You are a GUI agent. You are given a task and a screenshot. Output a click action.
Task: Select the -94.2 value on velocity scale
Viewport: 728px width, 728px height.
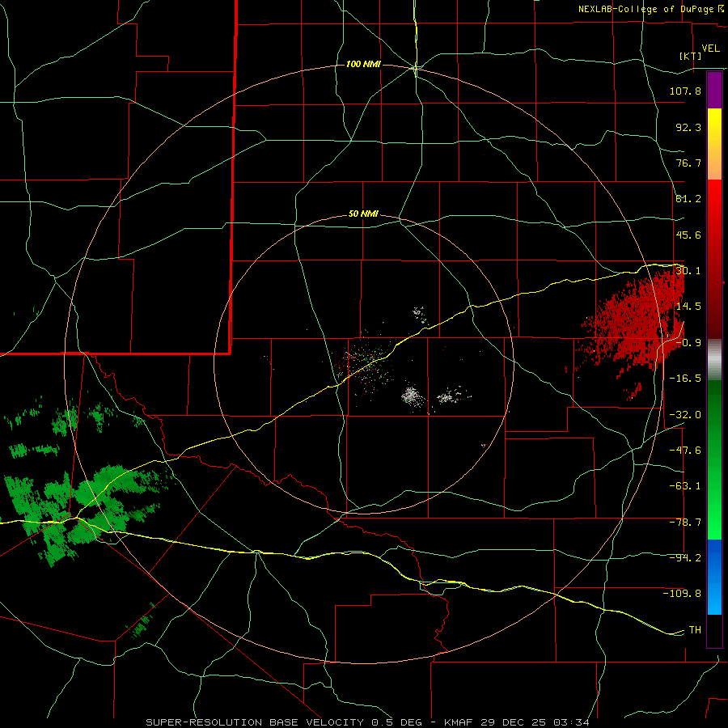pyautogui.click(x=685, y=558)
